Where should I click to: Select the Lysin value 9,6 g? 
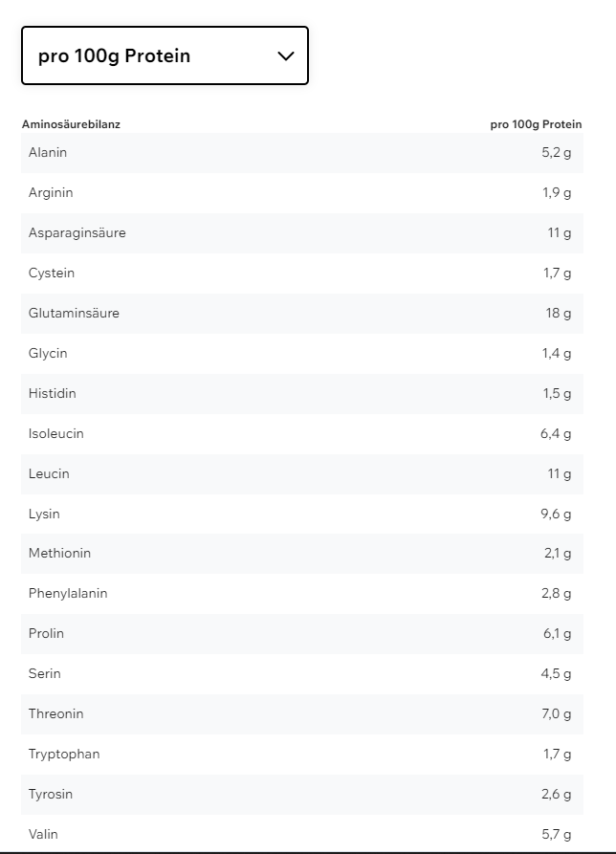point(556,514)
